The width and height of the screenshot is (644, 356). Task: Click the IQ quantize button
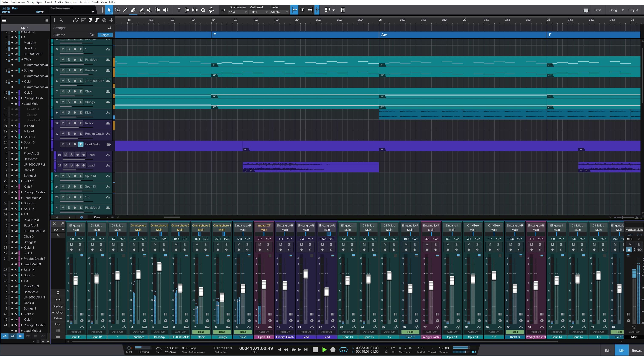tap(223, 10)
